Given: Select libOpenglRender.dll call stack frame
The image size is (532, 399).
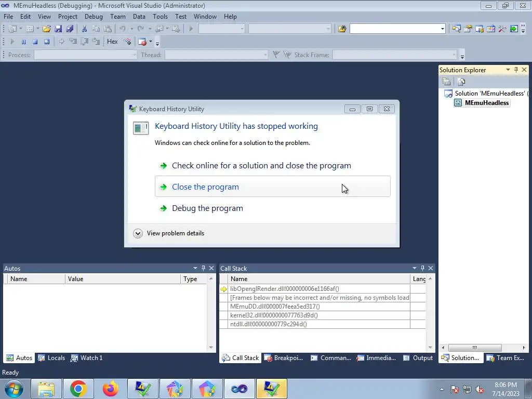Looking at the screenshot, I should click(x=284, y=289).
